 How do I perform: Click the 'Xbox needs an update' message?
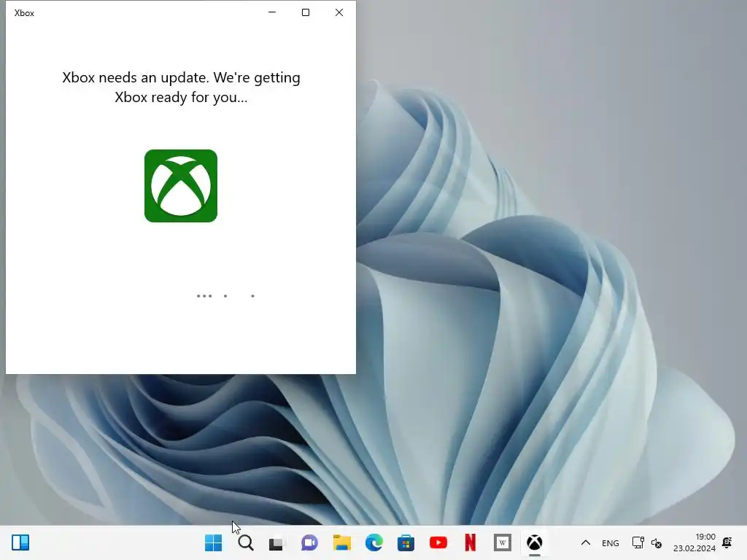pyautogui.click(x=181, y=87)
